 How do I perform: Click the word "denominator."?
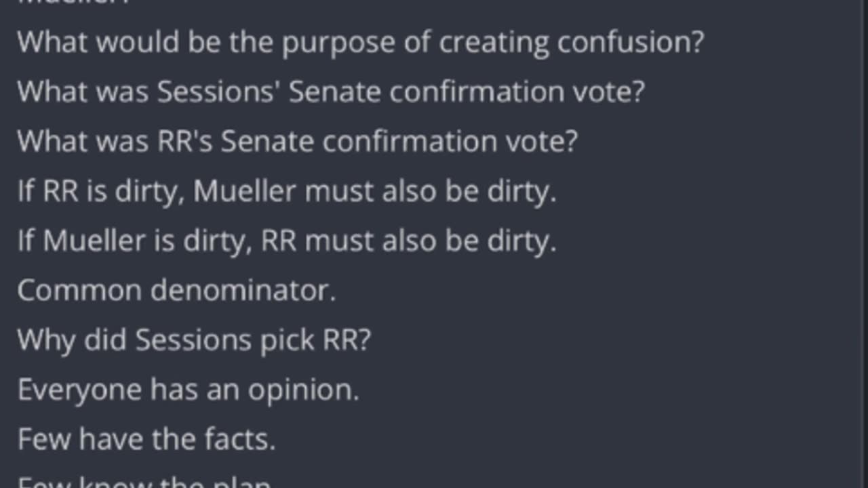pyautogui.click(x=243, y=290)
